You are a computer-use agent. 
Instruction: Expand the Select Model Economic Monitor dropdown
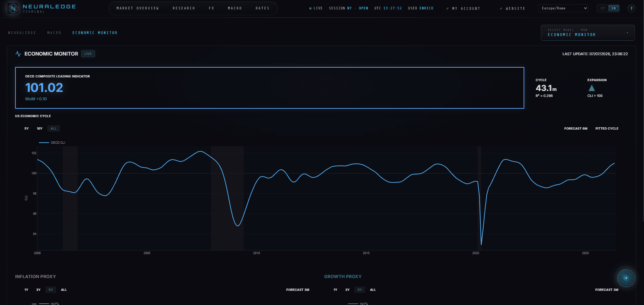tap(588, 33)
